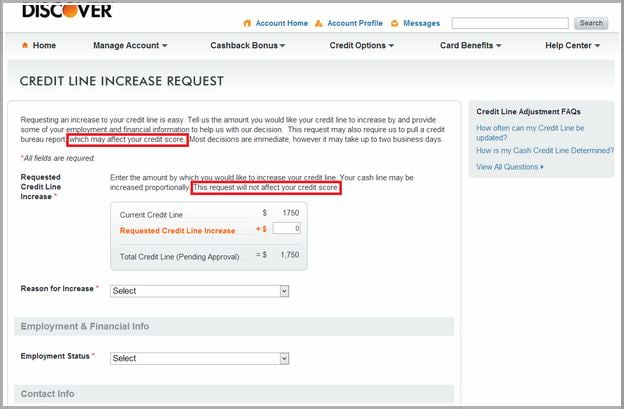The width and height of the screenshot is (624, 409).
Task: Click the Reason for Increase field label
Action: point(57,288)
